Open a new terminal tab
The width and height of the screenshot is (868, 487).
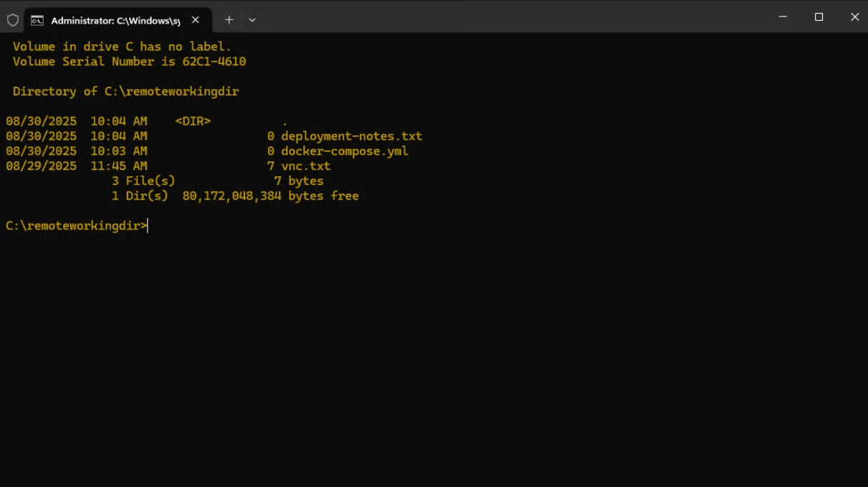click(229, 20)
